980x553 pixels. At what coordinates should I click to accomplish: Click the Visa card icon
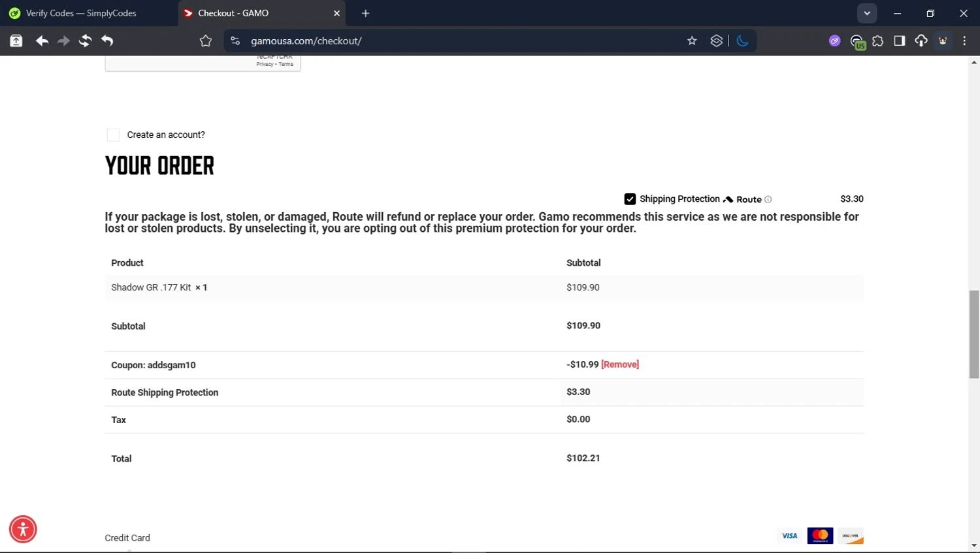[x=789, y=536]
